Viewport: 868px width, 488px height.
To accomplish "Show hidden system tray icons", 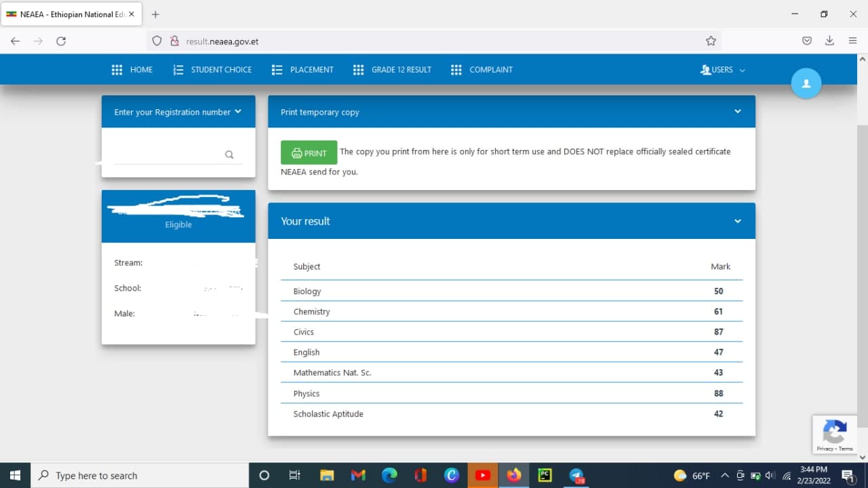I will [x=725, y=476].
